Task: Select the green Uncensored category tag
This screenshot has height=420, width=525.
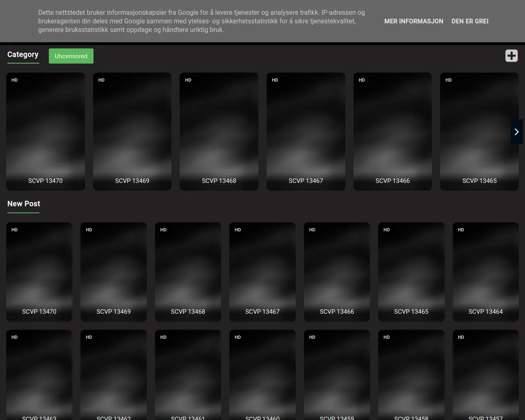Action: (71, 56)
